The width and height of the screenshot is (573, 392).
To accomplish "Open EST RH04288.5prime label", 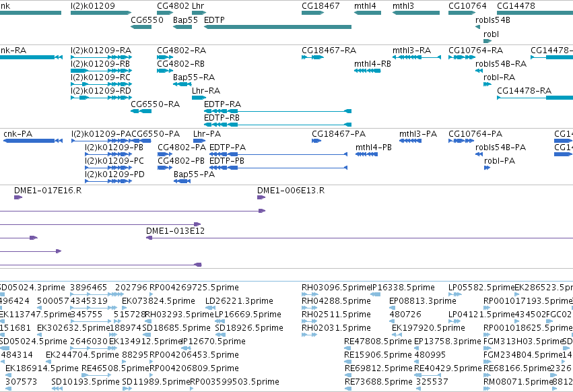I will pos(336,301).
